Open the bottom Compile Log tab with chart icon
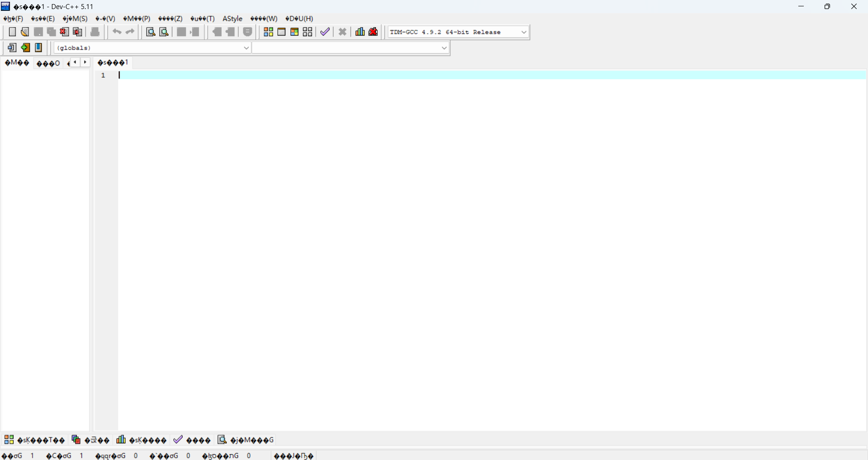 click(x=142, y=440)
